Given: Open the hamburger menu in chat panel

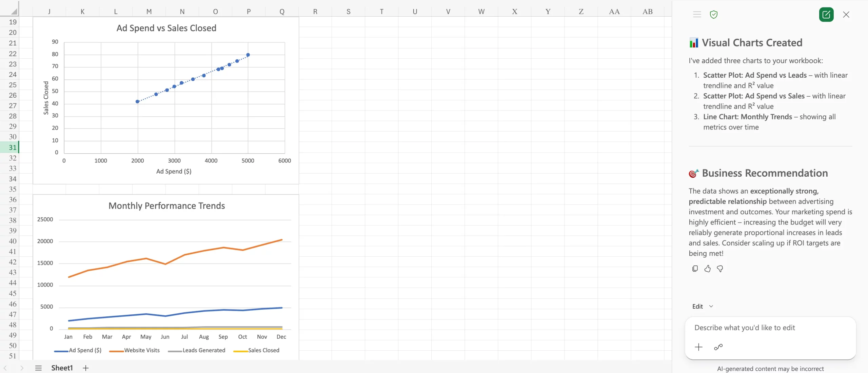Looking at the screenshot, I should (x=697, y=15).
